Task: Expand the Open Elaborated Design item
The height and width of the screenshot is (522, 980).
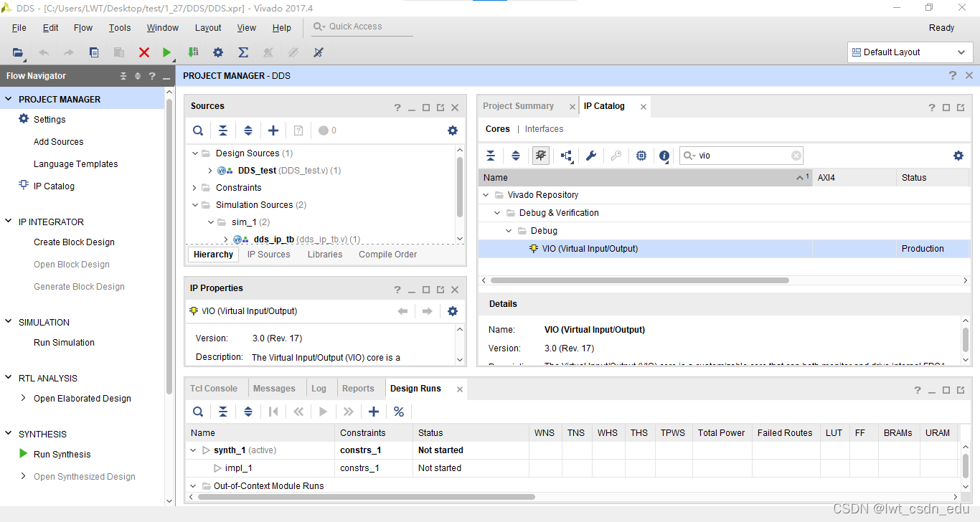Action: [x=24, y=398]
